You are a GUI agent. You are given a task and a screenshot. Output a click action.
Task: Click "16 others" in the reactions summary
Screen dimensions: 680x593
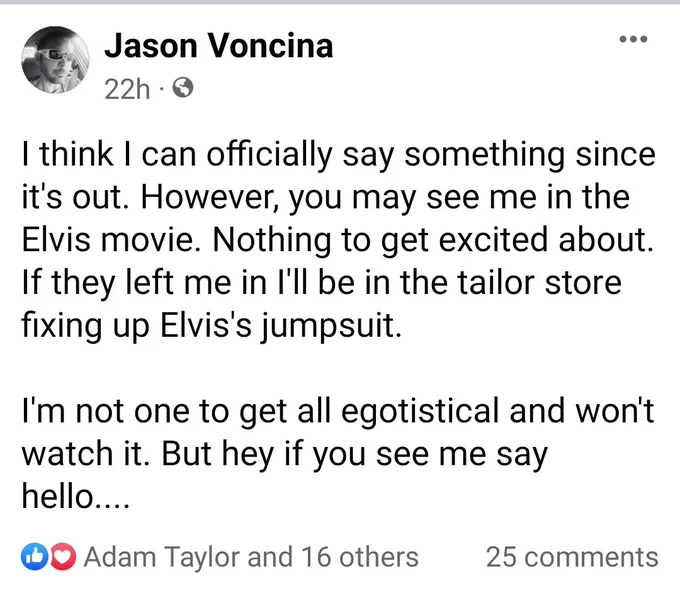point(360,557)
